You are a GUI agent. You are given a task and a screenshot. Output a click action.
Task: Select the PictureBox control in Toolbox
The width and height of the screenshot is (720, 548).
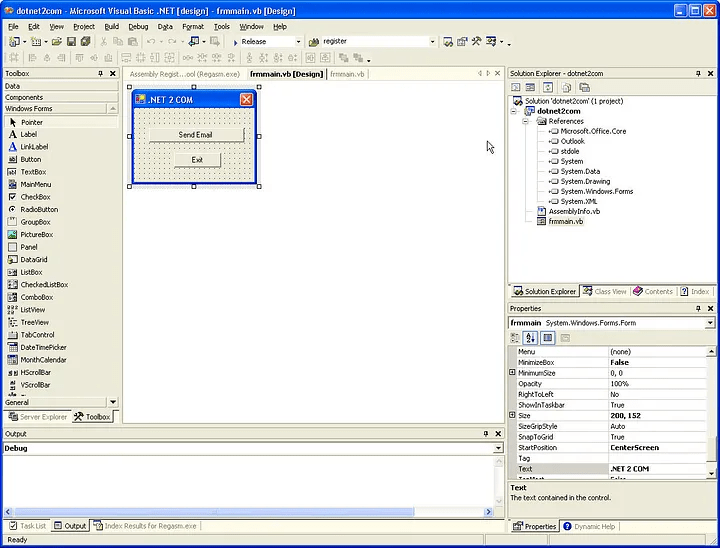(36, 234)
